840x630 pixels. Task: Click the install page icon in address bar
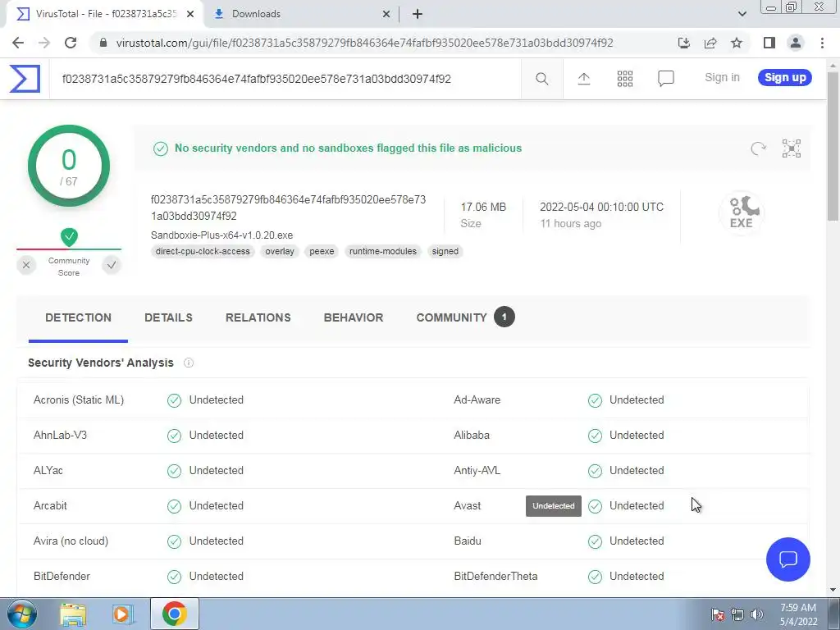pyautogui.click(x=684, y=43)
